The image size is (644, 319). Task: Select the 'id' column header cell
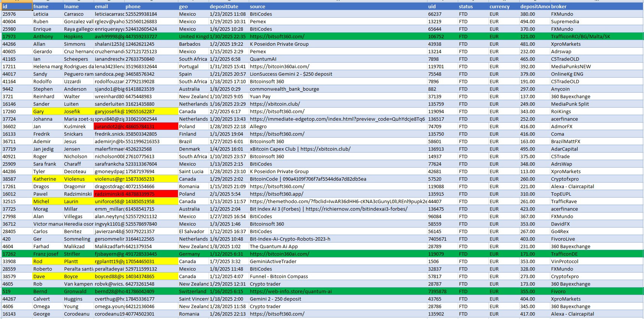(16, 6)
